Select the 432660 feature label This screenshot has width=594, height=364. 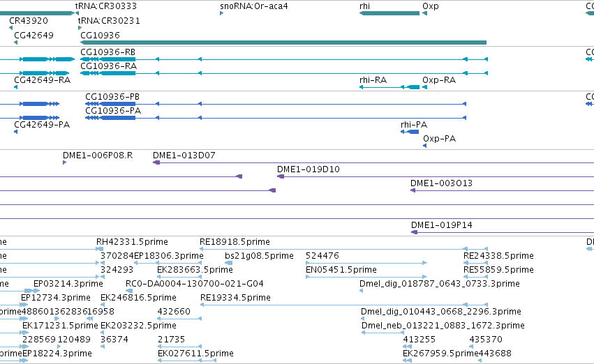pyautogui.click(x=174, y=312)
